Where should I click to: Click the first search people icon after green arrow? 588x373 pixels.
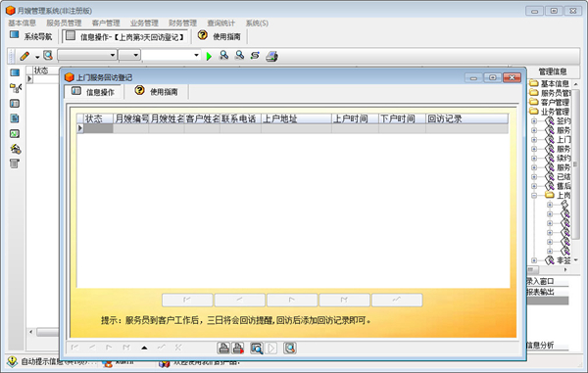[223, 56]
